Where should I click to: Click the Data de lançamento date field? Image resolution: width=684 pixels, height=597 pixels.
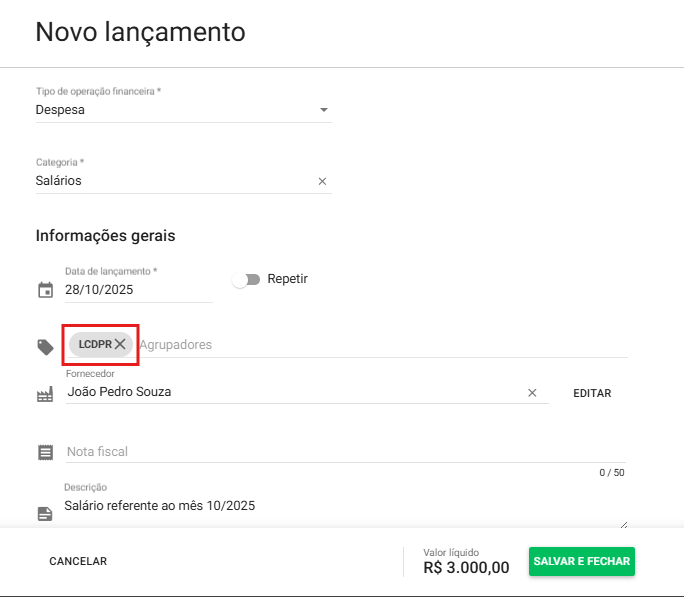(138, 290)
